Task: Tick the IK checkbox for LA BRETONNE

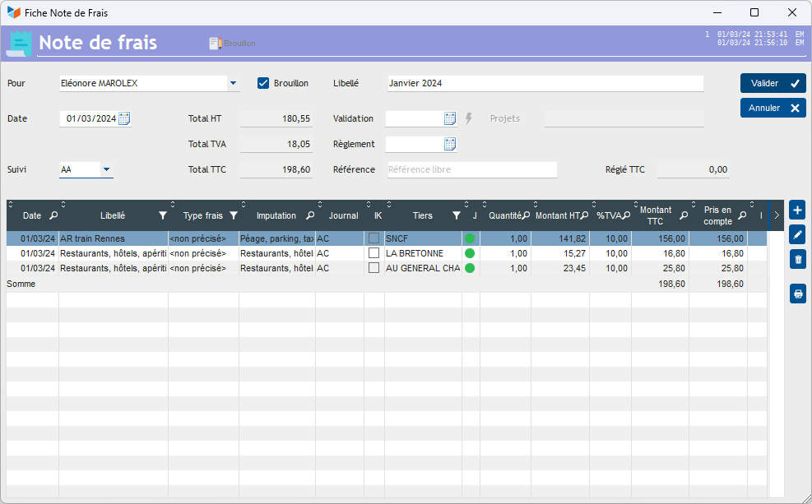Action: coord(374,253)
